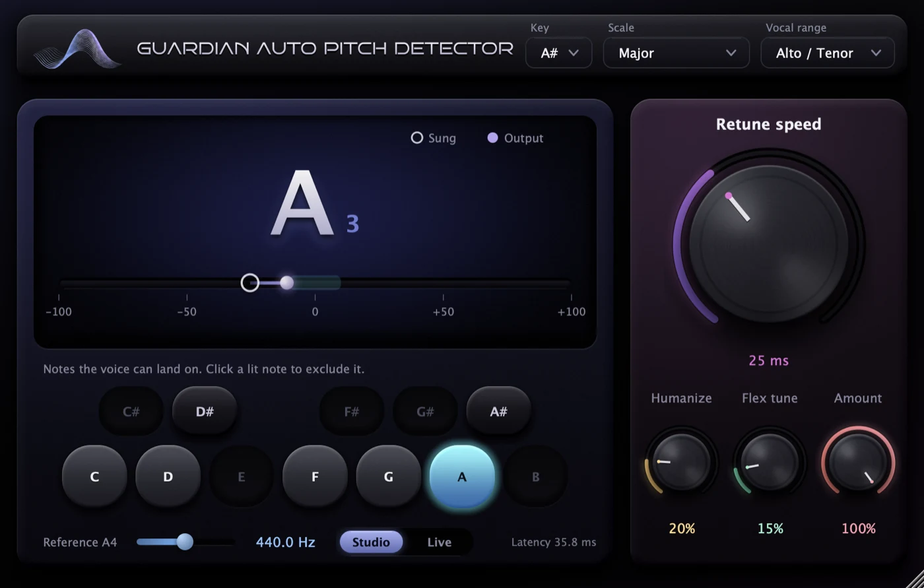Click the Sung pitch marker on the cents meter
The width and height of the screenshot is (924, 588).
pyautogui.click(x=250, y=283)
